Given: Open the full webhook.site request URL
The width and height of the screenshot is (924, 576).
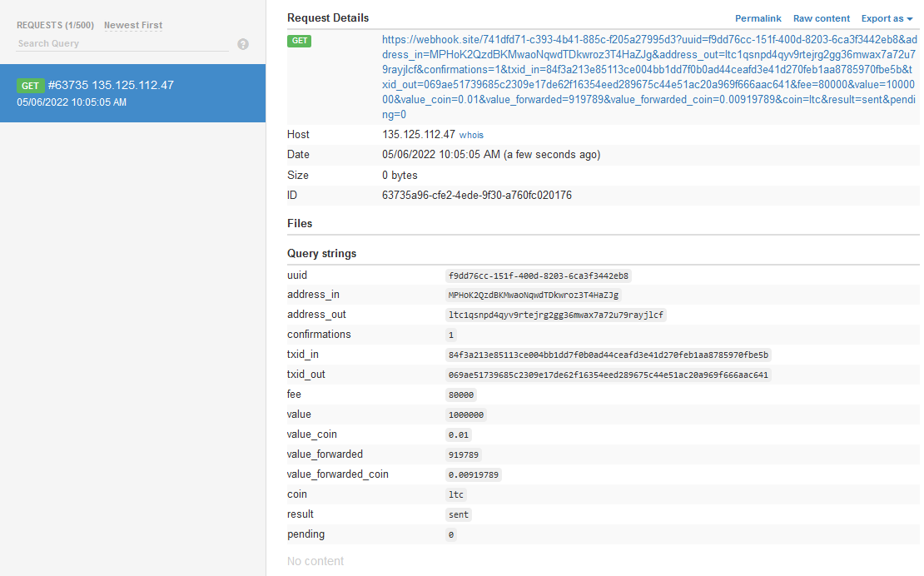Looking at the screenshot, I should tap(649, 77).
